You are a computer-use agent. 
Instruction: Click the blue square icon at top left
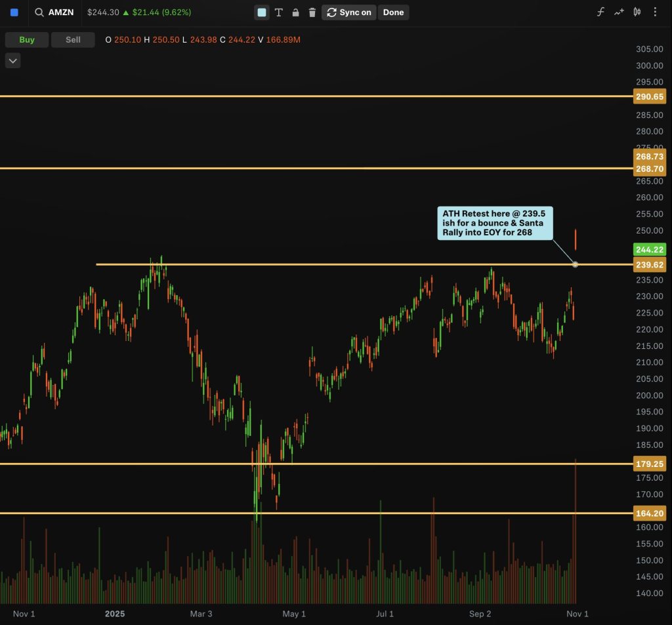14,12
